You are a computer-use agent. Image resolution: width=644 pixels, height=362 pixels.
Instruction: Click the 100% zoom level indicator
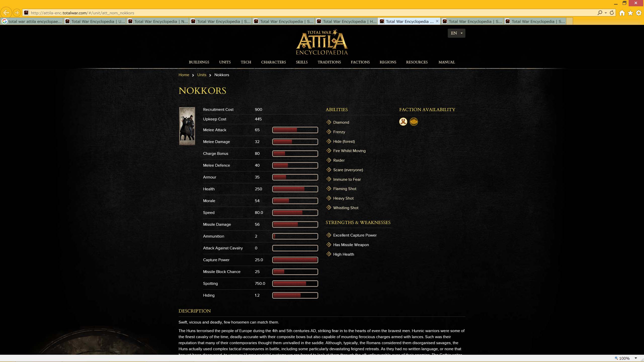624,358
